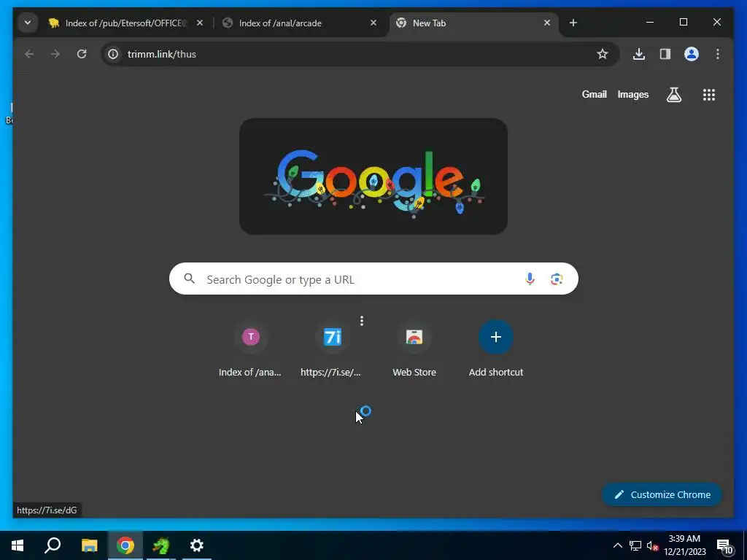Click the Chrome taskbar icon

pos(125,545)
